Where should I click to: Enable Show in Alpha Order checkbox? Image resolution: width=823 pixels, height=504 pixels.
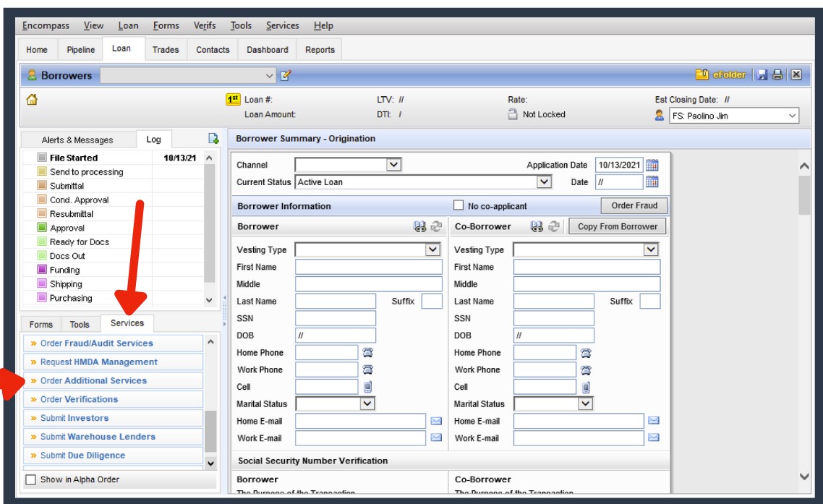tap(31, 479)
